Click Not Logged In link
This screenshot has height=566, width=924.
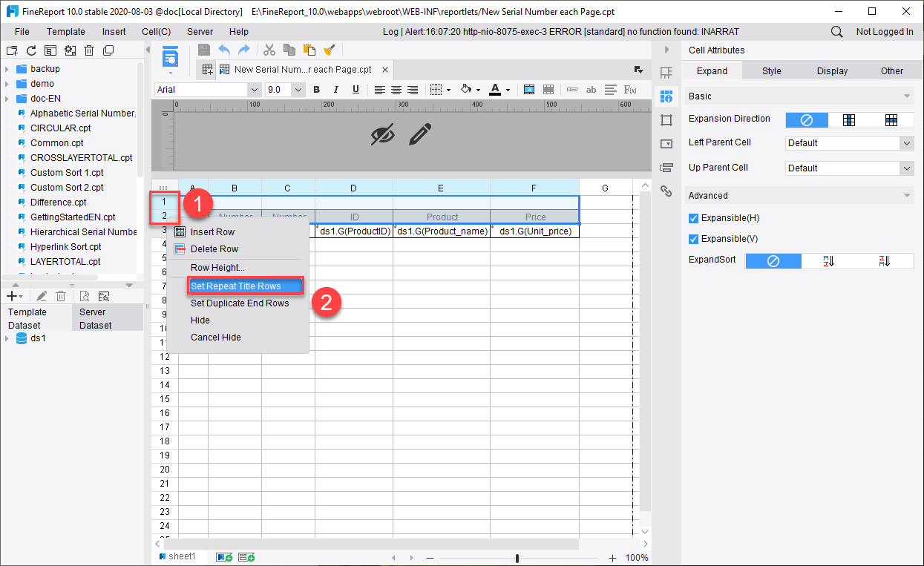885,32
